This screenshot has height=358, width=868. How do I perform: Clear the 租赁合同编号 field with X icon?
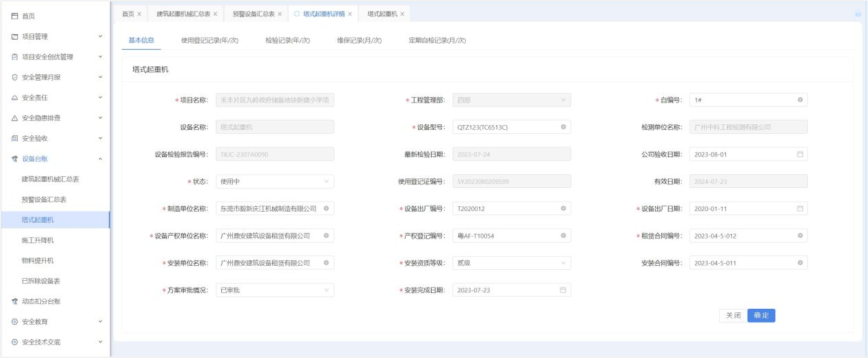800,236
